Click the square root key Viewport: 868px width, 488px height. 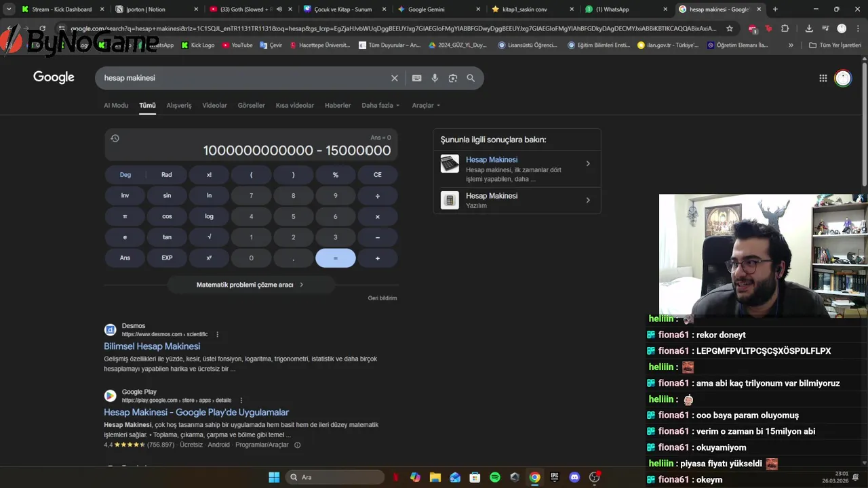tap(209, 237)
